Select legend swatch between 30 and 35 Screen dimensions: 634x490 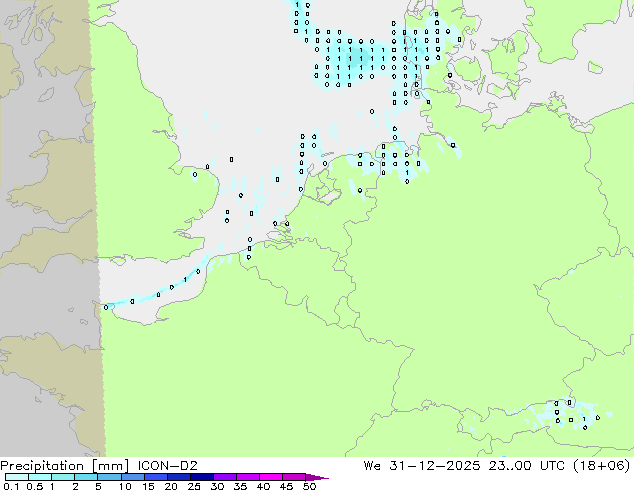point(225,477)
